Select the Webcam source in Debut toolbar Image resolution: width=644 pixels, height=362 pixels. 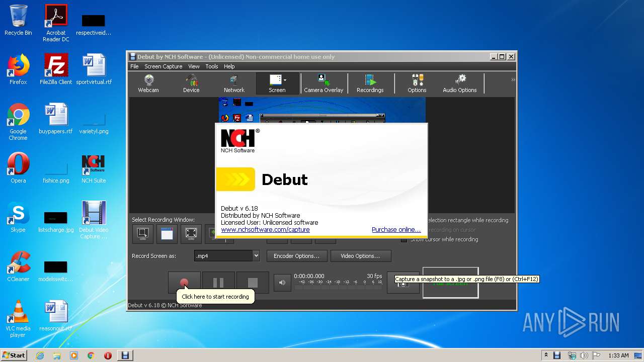click(x=148, y=83)
